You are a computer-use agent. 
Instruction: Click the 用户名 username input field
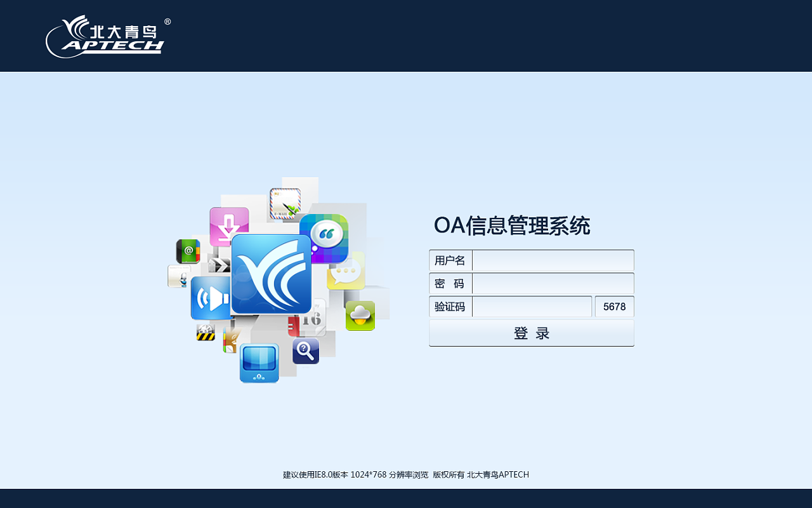click(552, 260)
